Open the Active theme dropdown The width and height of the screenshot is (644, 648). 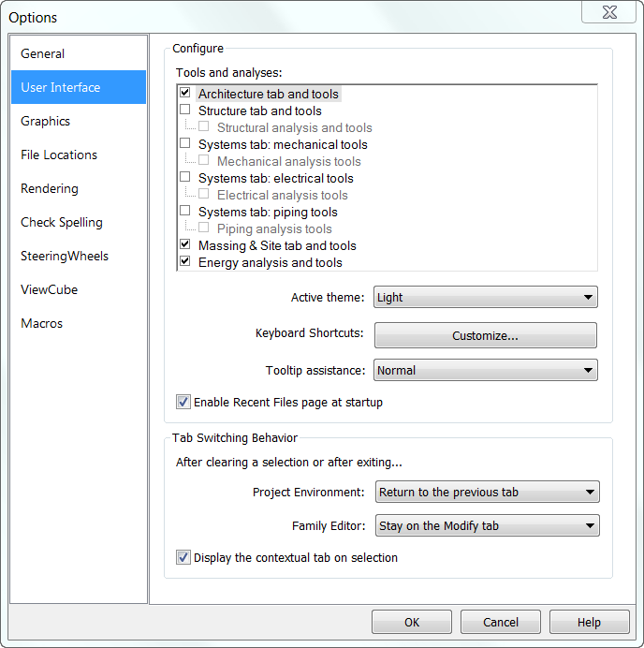486,297
